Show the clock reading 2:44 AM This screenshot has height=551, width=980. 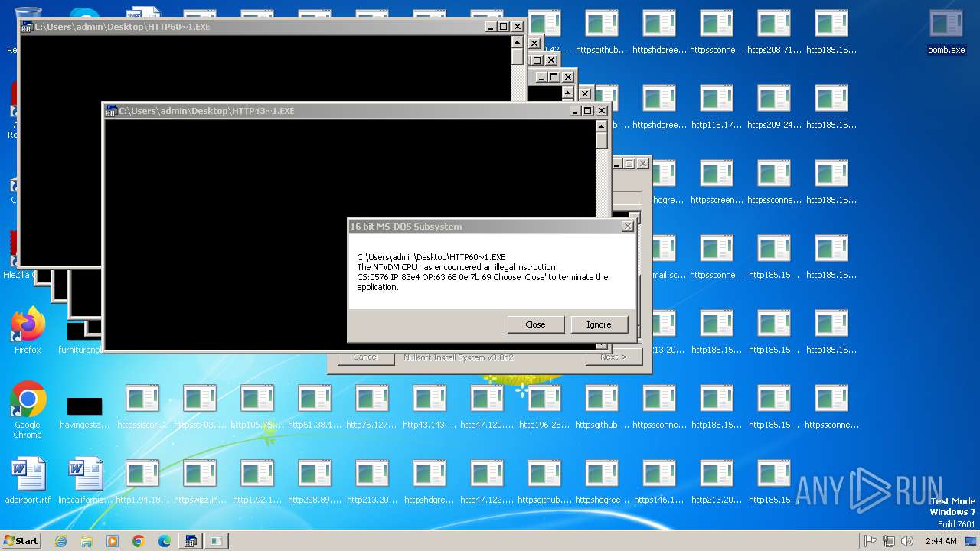pyautogui.click(x=941, y=541)
